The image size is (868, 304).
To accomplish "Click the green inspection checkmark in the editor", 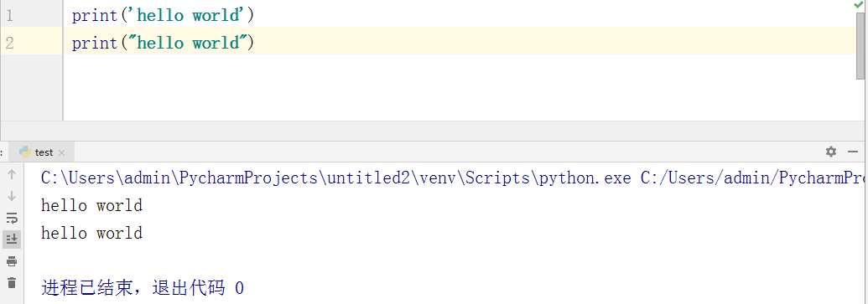I will point(859,4).
